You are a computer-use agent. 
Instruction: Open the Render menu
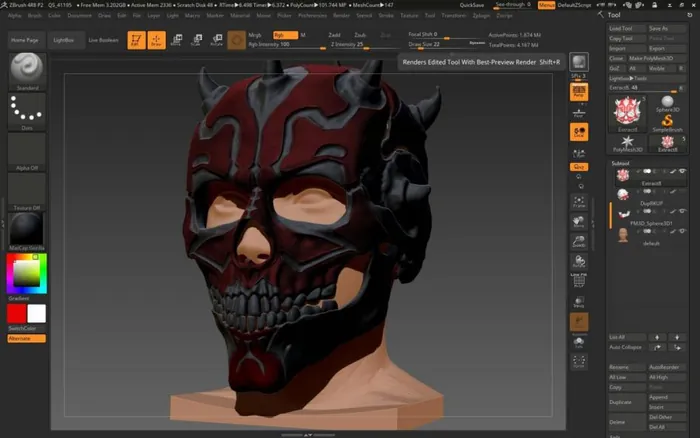pyautogui.click(x=341, y=16)
